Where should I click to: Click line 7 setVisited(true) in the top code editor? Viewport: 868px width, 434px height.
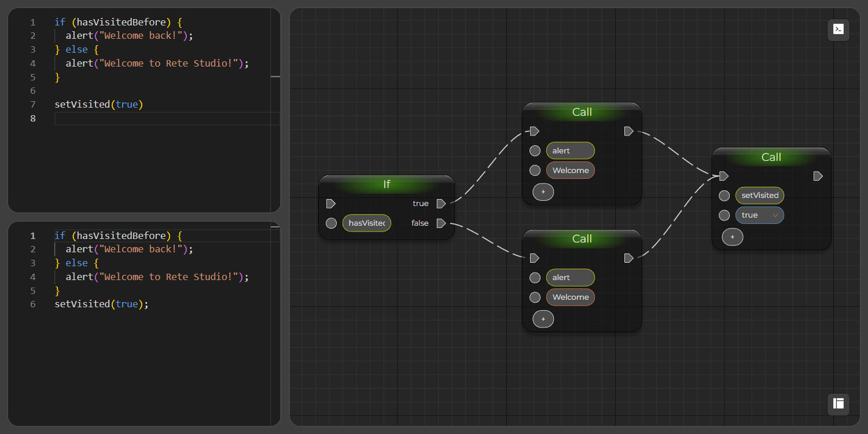(x=100, y=104)
